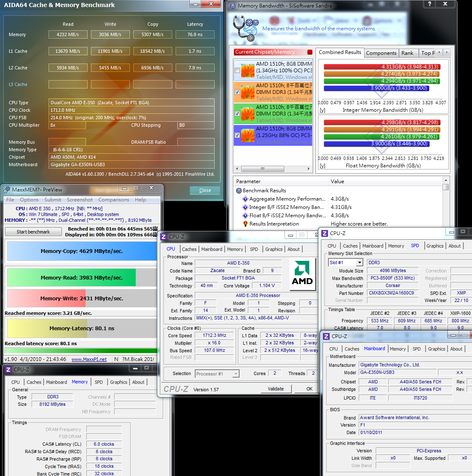The height and width of the screenshot is (476, 472).
Task: Toggle checkbox for 1.25GHz 88% OC entry
Action: pyautogui.click(x=237, y=135)
